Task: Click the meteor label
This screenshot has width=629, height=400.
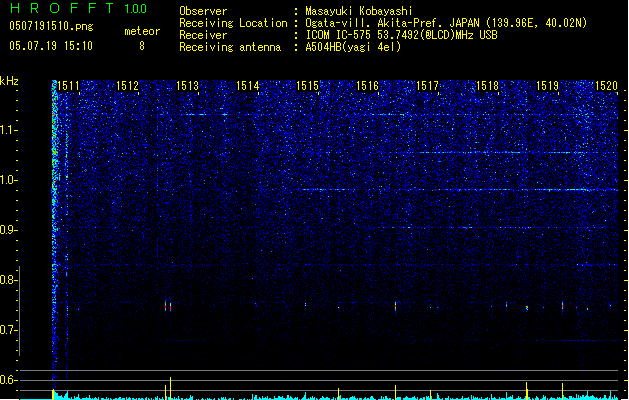Action: point(142,31)
